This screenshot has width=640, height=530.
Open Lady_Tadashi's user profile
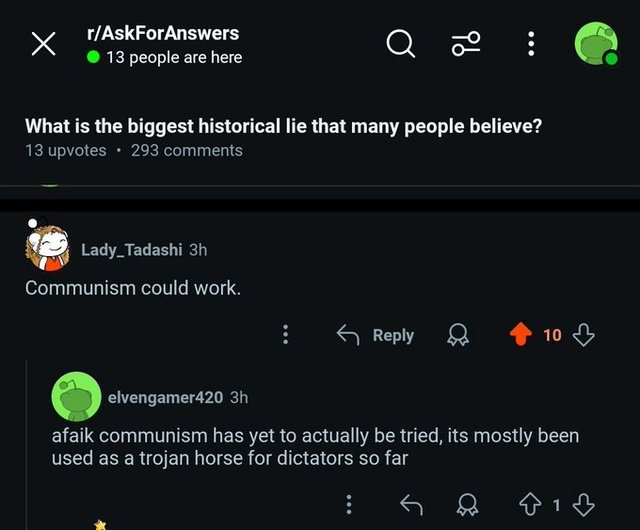137,249
